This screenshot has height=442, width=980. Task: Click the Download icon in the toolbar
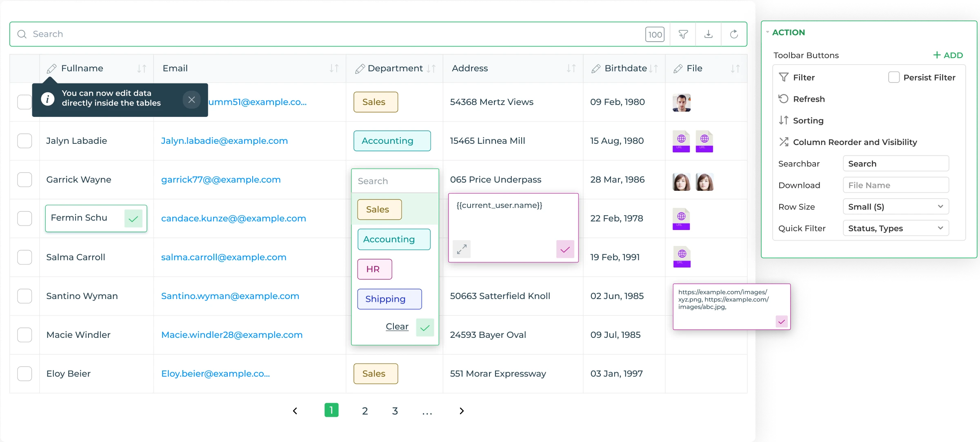click(x=708, y=34)
